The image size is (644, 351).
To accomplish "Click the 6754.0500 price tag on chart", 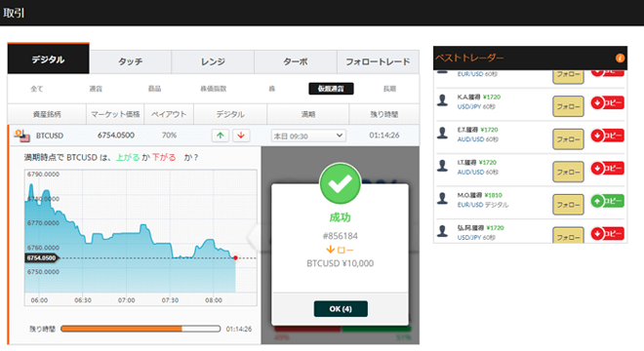I will (42, 257).
